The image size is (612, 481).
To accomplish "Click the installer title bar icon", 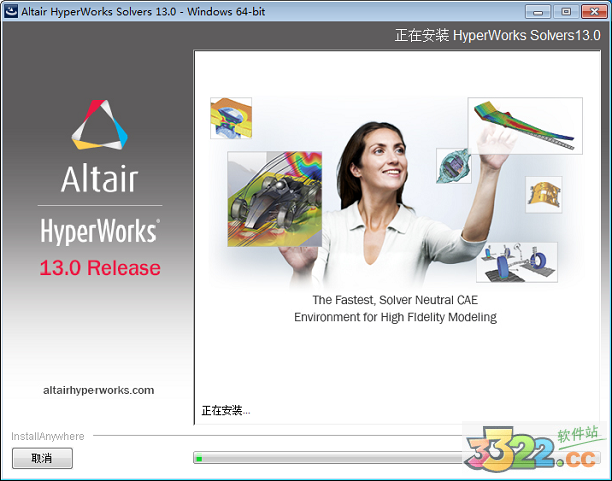I will tap(11, 11).
